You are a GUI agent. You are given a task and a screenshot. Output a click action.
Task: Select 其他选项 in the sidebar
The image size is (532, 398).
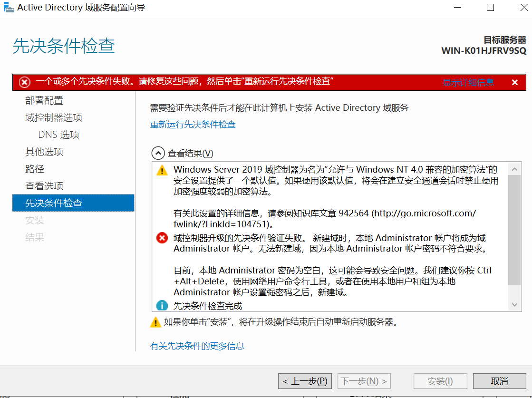click(x=44, y=152)
